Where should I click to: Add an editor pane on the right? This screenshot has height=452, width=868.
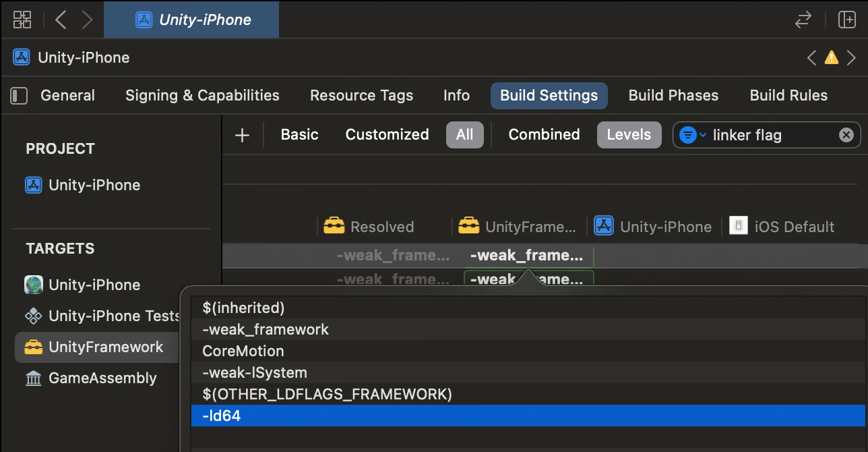click(846, 20)
